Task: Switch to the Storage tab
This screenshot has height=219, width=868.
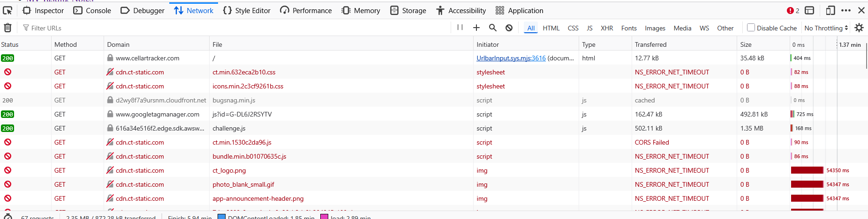Action: [408, 10]
